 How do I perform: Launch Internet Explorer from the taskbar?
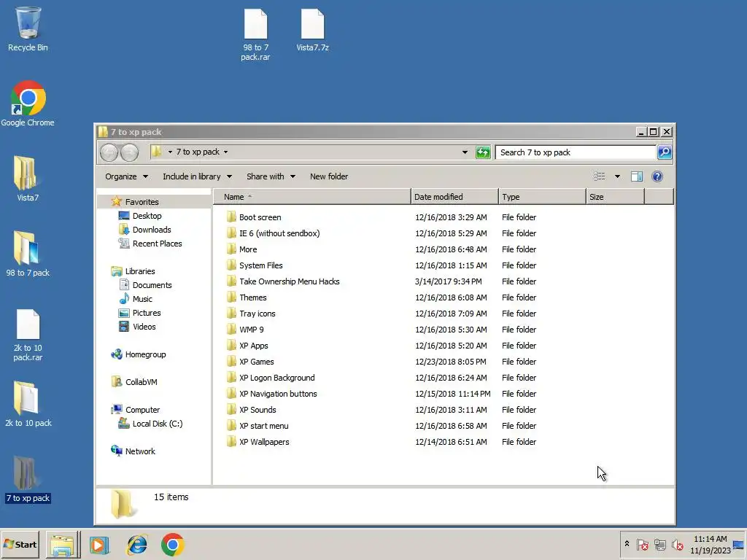(x=136, y=545)
